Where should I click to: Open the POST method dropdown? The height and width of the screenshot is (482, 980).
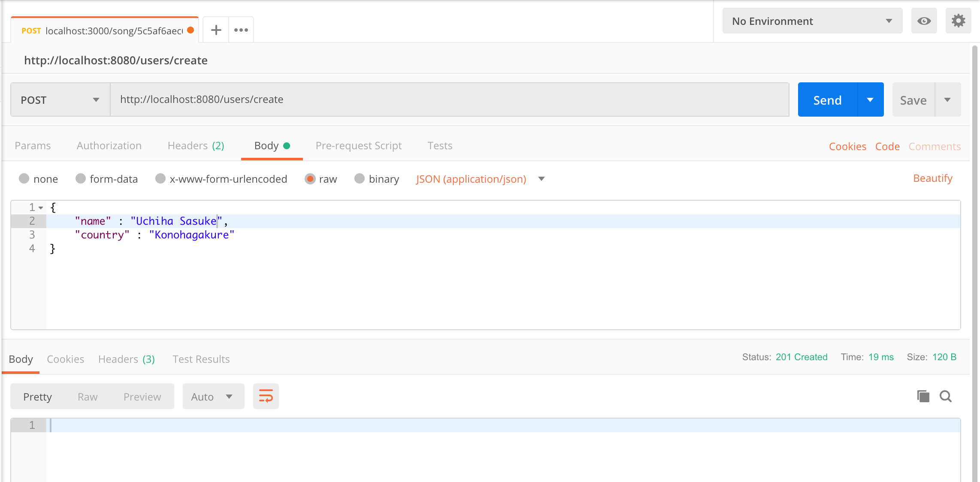(x=60, y=100)
